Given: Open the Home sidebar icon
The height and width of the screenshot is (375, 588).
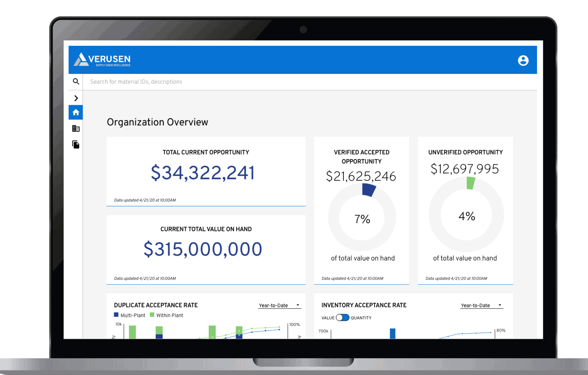Looking at the screenshot, I should [x=76, y=112].
